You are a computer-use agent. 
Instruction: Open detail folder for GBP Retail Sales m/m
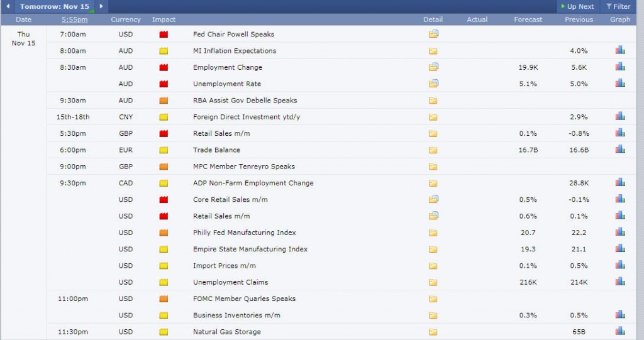[433, 133]
